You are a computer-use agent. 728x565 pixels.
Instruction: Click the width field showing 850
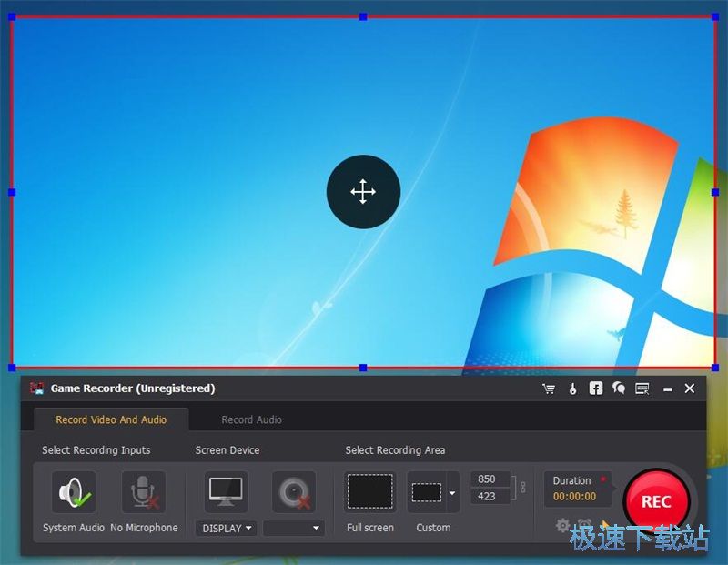pos(487,479)
